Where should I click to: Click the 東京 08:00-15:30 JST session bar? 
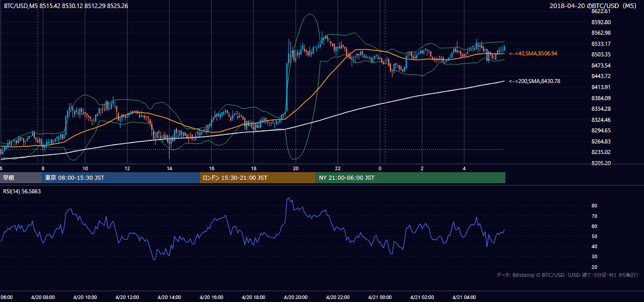click(x=121, y=178)
